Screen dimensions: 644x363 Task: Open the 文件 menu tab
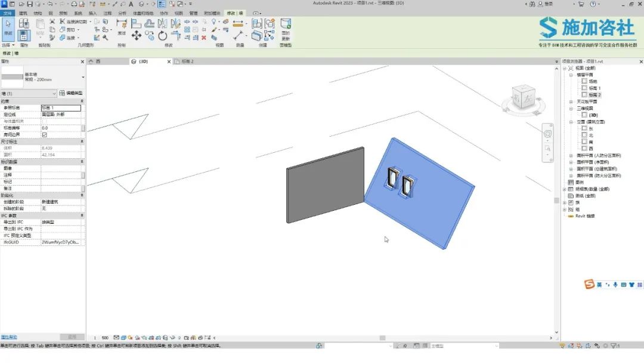point(7,13)
